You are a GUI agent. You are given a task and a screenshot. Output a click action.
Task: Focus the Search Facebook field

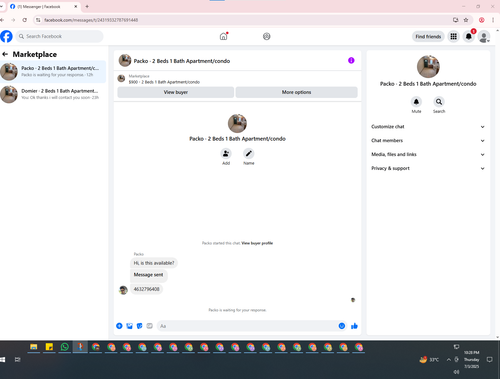(59, 36)
